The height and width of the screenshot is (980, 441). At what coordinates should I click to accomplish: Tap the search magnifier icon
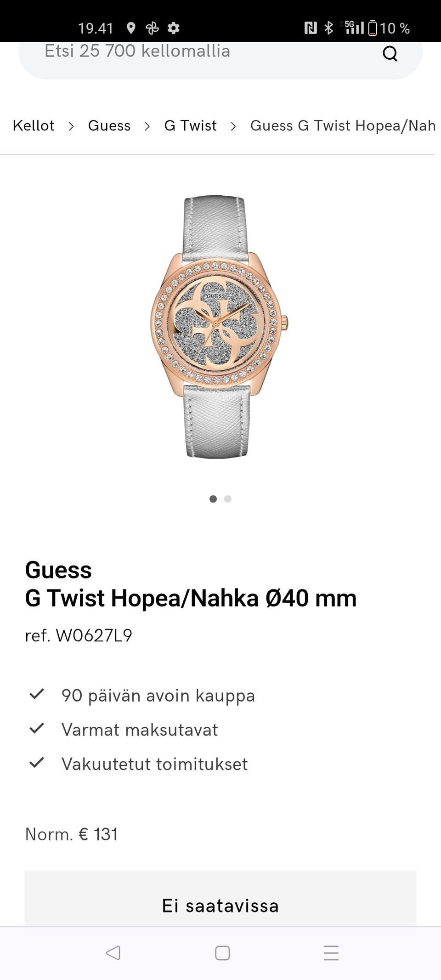click(x=390, y=54)
